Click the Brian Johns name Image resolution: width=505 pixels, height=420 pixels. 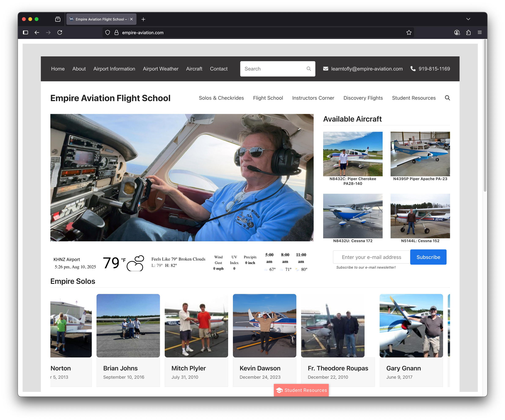click(x=121, y=368)
